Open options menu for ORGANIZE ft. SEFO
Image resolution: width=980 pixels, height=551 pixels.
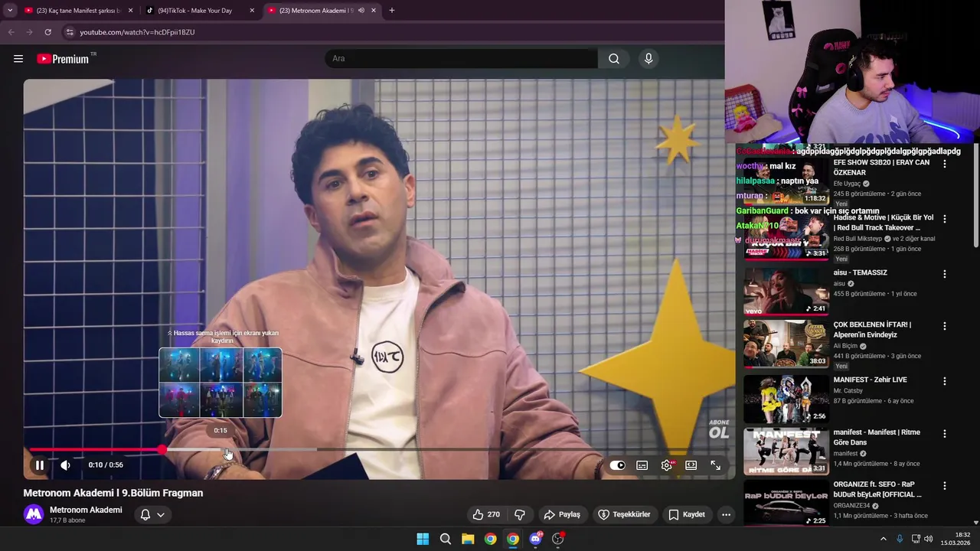pos(945,485)
